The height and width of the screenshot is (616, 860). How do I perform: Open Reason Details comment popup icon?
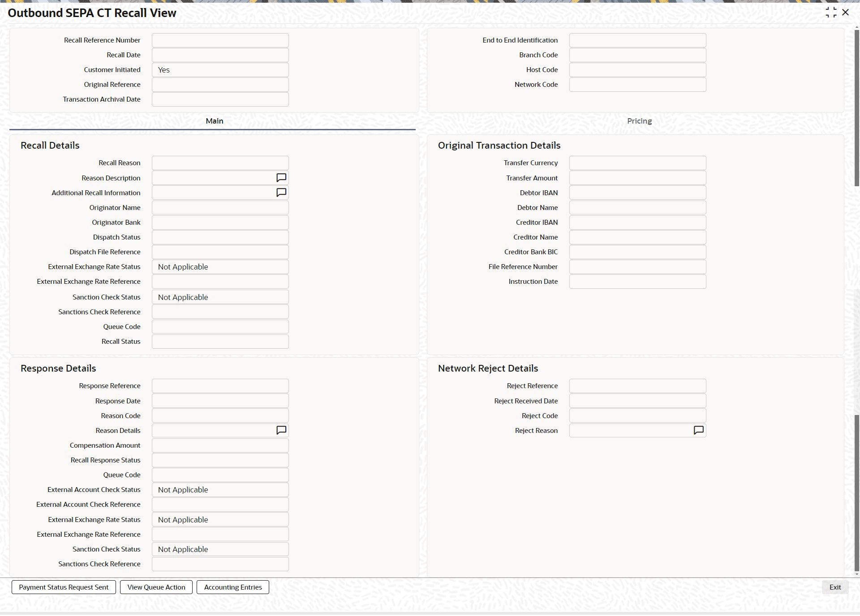[281, 430]
